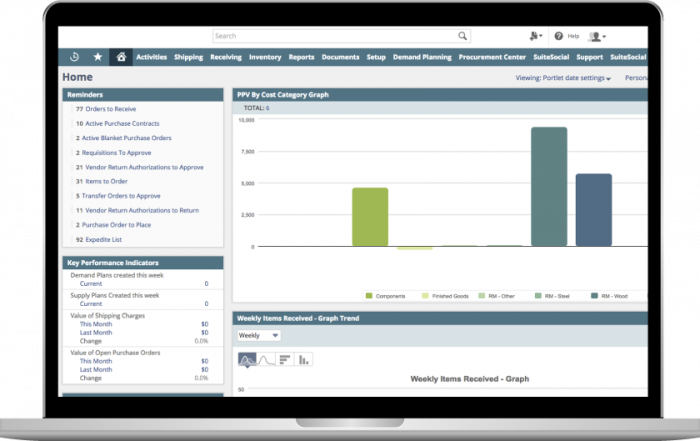Click the tallest RM - Steel bar
This screenshot has width=700, height=441.
(x=549, y=187)
